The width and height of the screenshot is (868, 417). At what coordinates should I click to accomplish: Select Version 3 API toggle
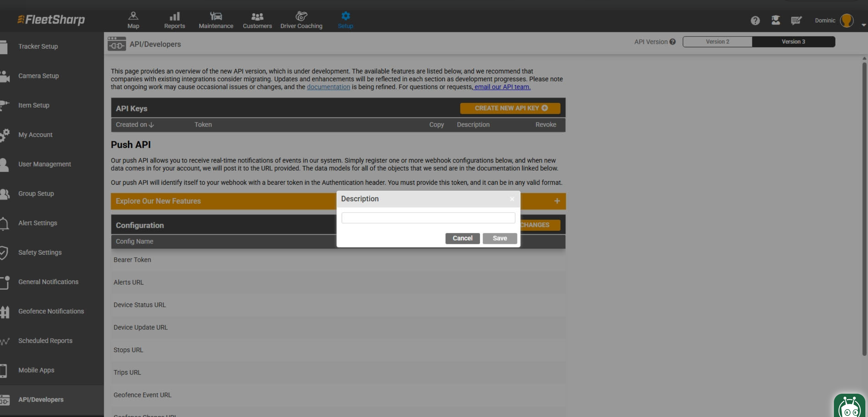(793, 41)
